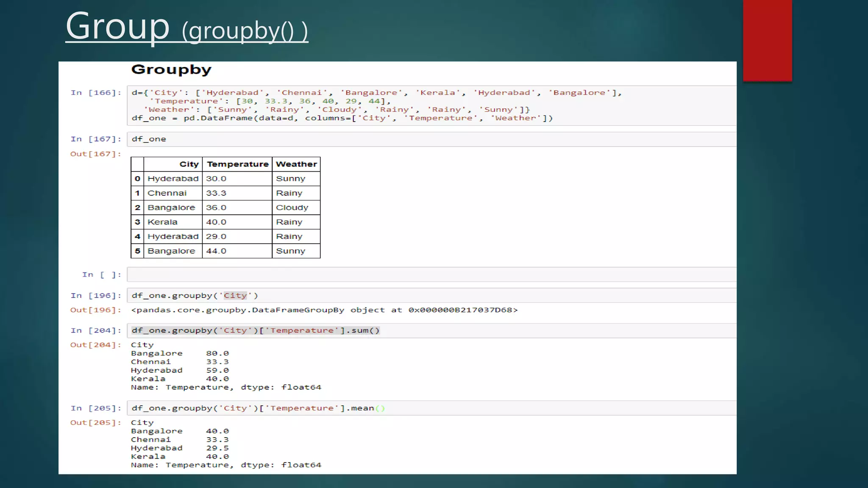Click the row index 3 in the table

point(137,222)
